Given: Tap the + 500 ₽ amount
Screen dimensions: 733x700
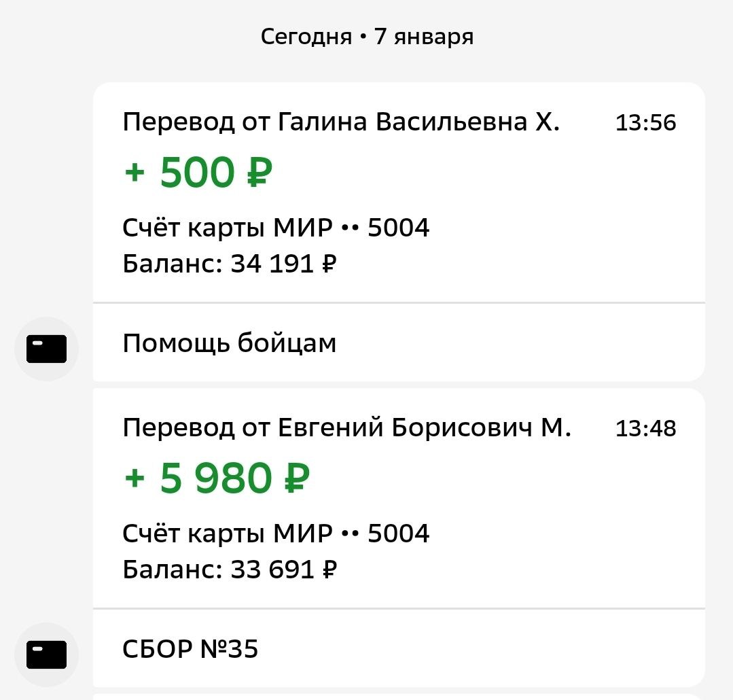Looking at the screenshot, I should point(198,173).
